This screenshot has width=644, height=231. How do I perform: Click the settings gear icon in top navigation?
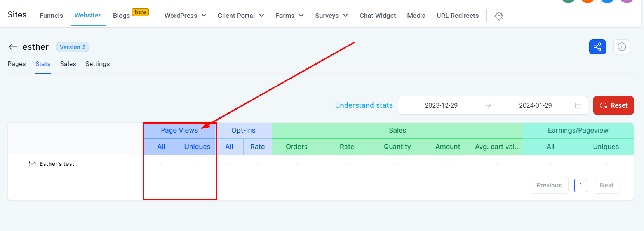499,16
